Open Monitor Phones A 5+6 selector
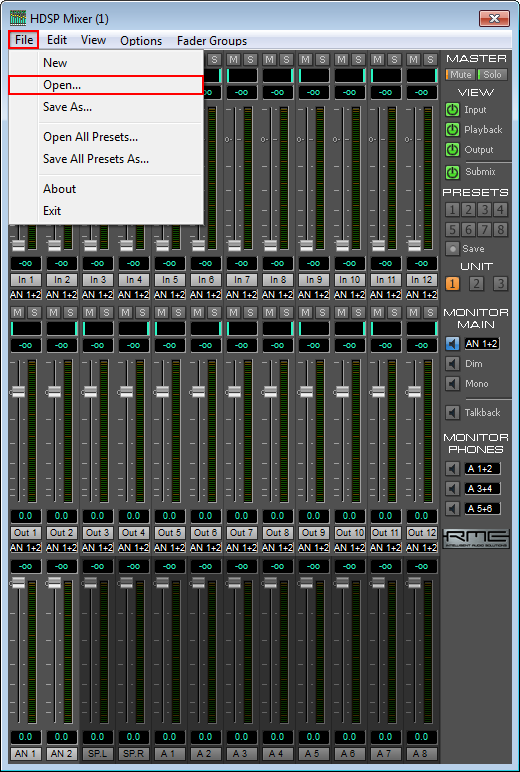This screenshot has height=772, width=520. pyautogui.click(x=482, y=509)
